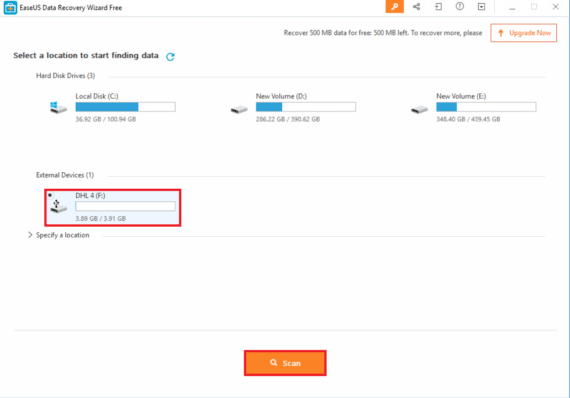Screen dimensions: 570x398
Task: Click the DHL 4 (F:) USB drive icon
Action: point(58,206)
